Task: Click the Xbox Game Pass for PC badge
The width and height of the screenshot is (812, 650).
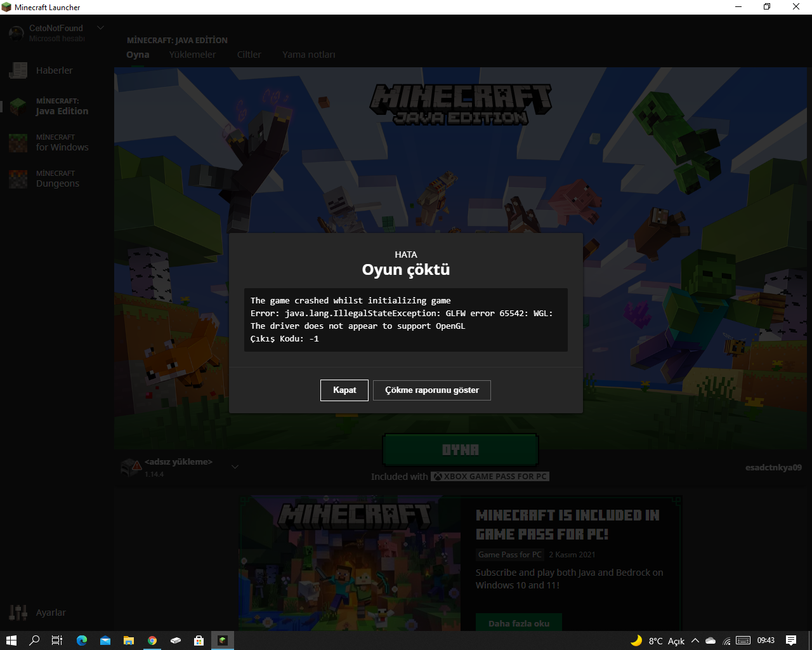Action: pos(490,477)
